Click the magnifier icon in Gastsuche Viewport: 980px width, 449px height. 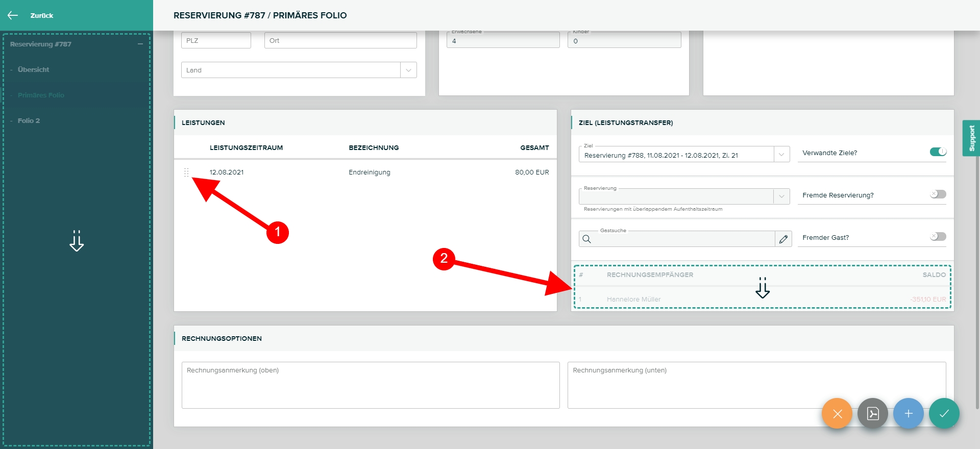tap(586, 239)
